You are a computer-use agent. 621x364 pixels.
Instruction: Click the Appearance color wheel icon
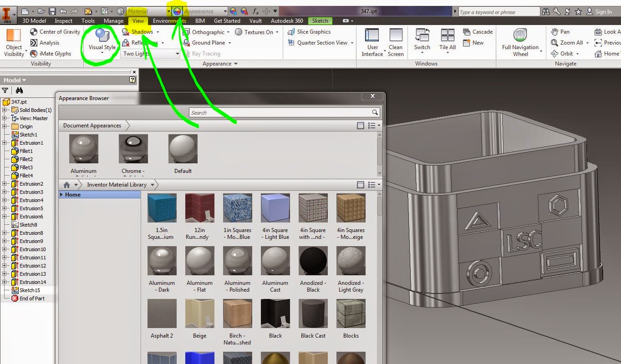(177, 10)
